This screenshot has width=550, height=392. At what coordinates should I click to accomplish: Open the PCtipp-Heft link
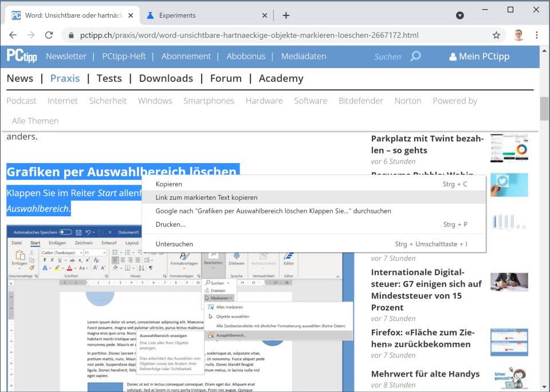(x=124, y=57)
